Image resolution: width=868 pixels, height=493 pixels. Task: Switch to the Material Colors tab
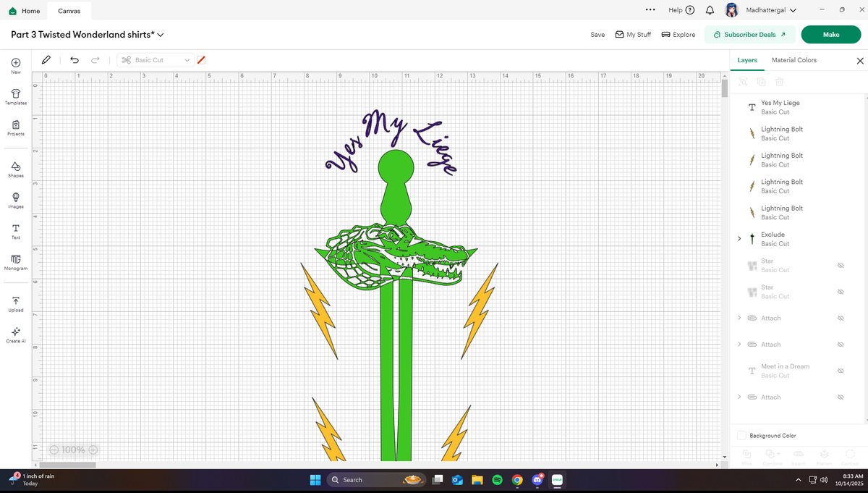click(793, 60)
